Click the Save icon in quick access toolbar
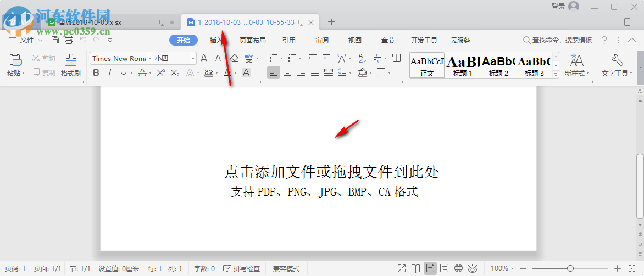644x276 pixels. pyautogui.click(x=55, y=40)
